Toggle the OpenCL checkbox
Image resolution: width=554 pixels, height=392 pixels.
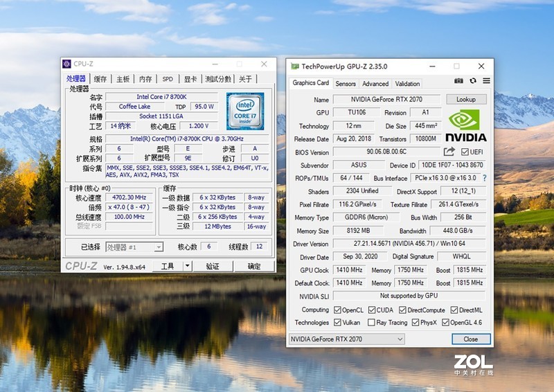pyautogui.click(x=337, y=310)
